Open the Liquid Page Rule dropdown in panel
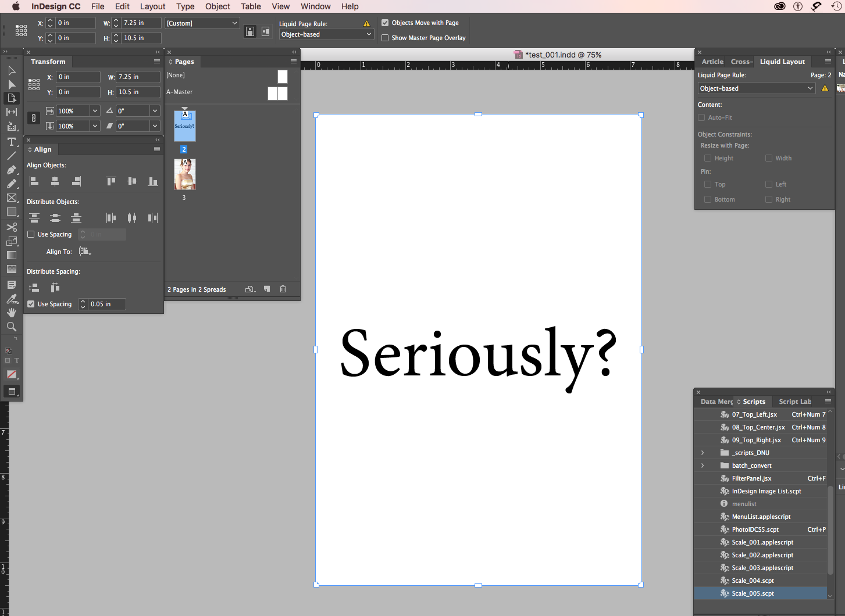The image size is (845, 616). [756, 88]
